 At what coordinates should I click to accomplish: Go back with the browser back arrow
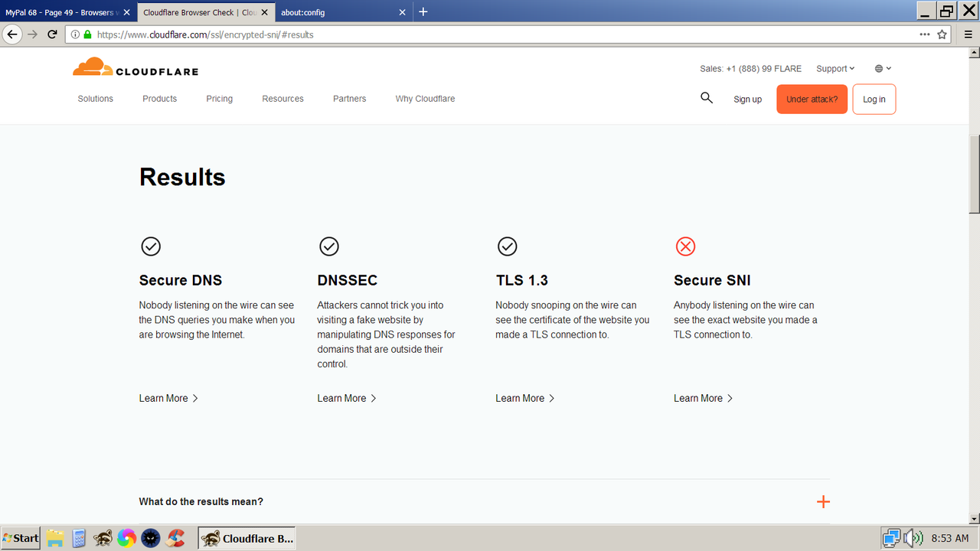pyautogui.click(x=12, y=34)
